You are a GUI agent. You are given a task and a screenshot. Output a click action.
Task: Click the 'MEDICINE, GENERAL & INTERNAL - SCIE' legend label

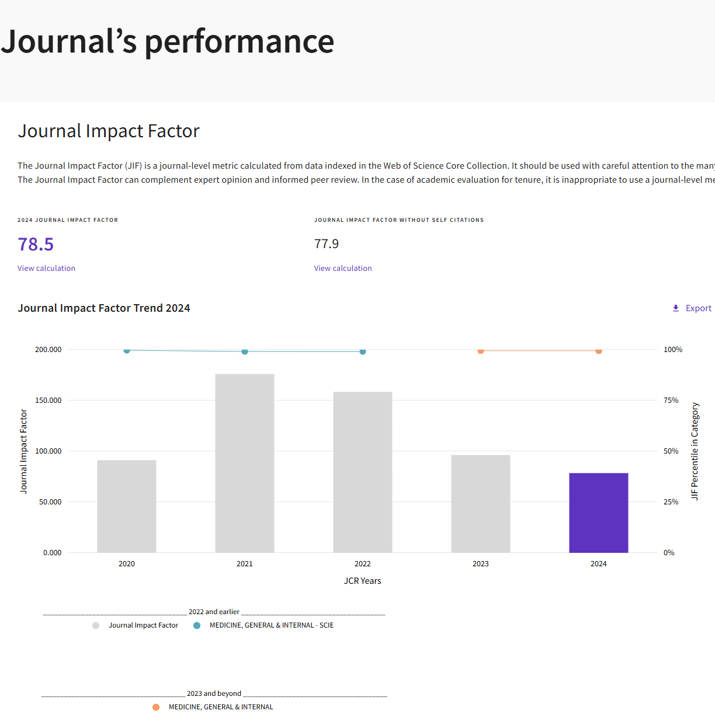(272, 625)
